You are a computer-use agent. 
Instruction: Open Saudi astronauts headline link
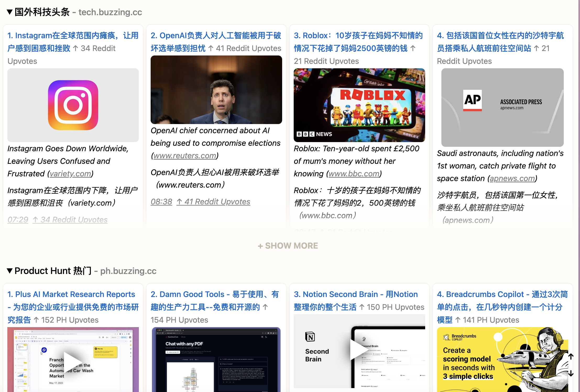[500, 42]
